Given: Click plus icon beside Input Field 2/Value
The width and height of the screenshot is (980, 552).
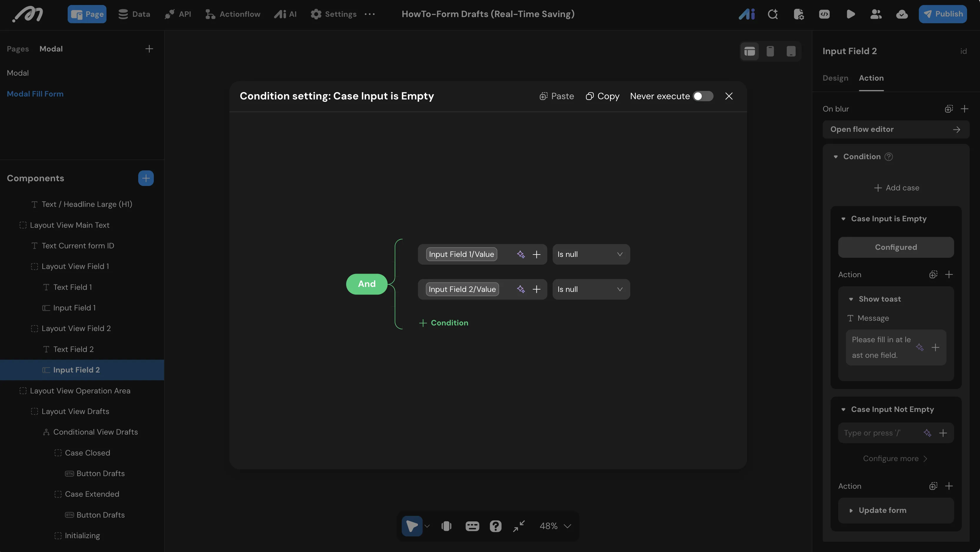Looking at the screenshot, I should pos(536,289).
